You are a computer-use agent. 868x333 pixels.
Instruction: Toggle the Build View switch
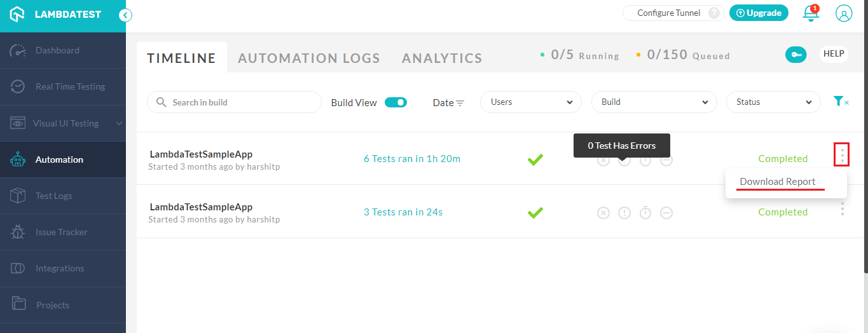[x=396, y=102]
